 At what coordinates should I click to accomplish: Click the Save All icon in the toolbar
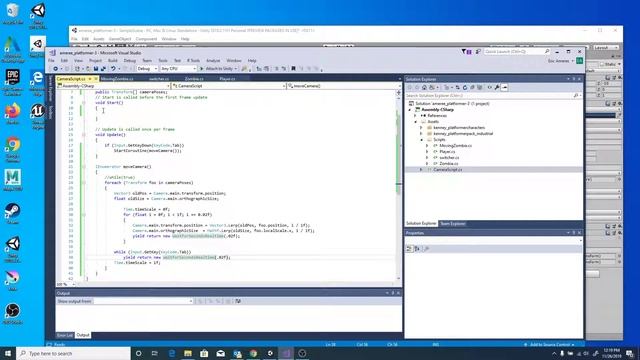pyautogui.click(x=103, y=69)
